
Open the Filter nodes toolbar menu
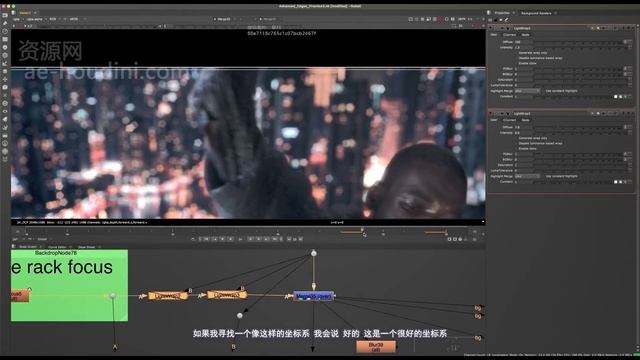[5, 55]
